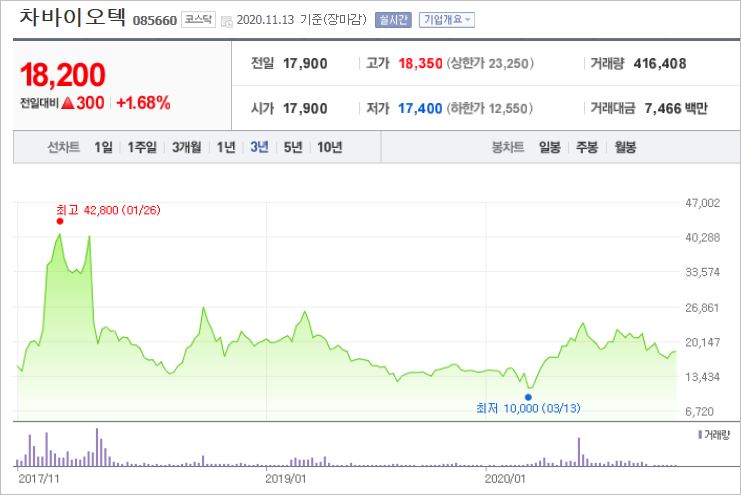Click the 봉차트 label
Viewport: 741px width, 495px height.
(508, 148)
